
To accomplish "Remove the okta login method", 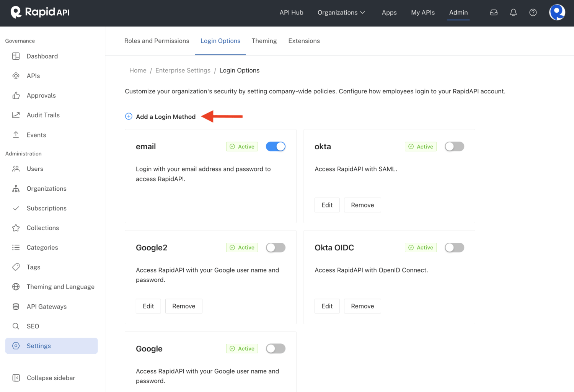I will [x=362, y=205].
